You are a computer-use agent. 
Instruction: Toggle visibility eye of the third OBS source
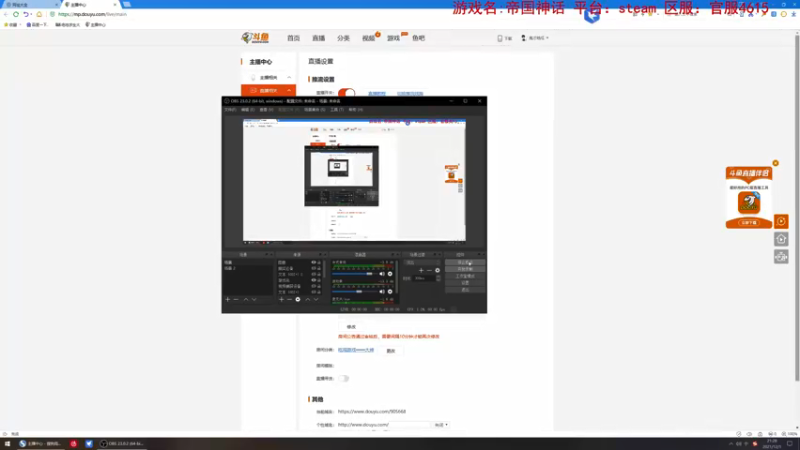313,274
